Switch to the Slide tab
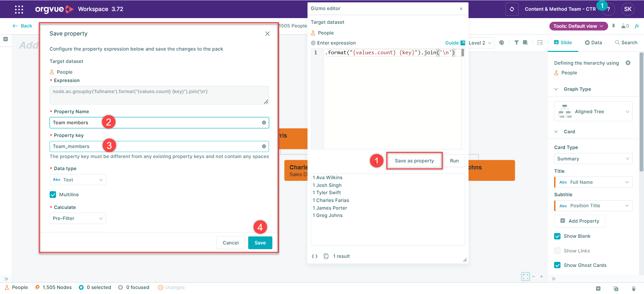Image resolution: width=644 pixels, height=294 pixels. click(563, 43)
